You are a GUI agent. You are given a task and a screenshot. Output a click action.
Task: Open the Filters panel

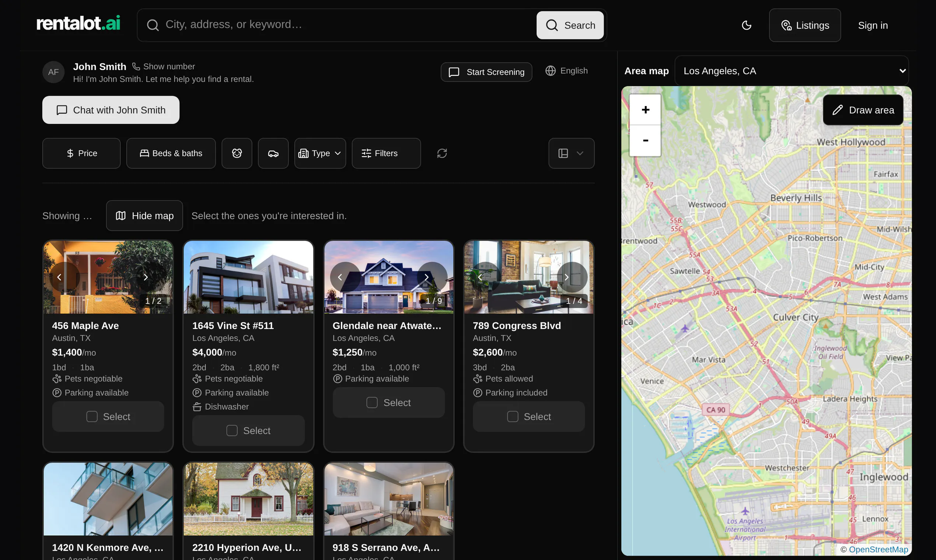(386, 153)
